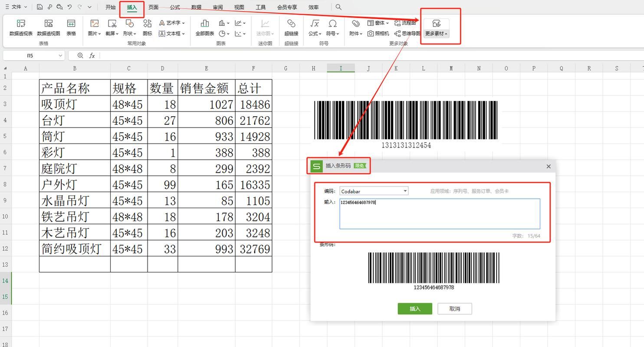Click cell with value 32769
The image size is (644, 347).
coord(253,249)
